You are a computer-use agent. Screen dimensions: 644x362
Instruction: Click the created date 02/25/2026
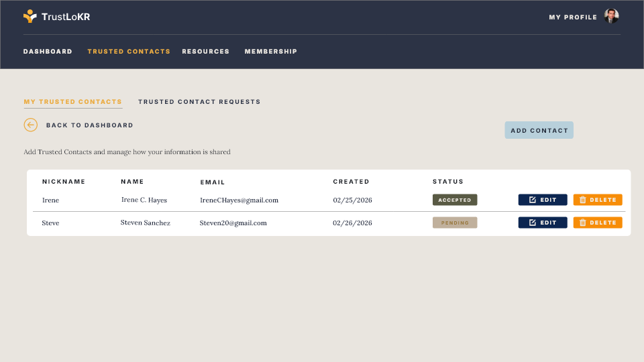(352, 200)
